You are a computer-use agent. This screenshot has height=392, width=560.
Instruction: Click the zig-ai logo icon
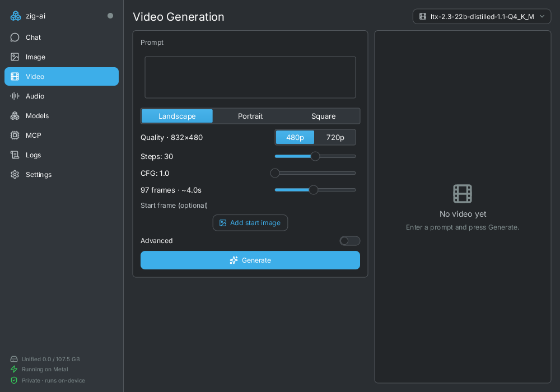[x=15, y=16]
